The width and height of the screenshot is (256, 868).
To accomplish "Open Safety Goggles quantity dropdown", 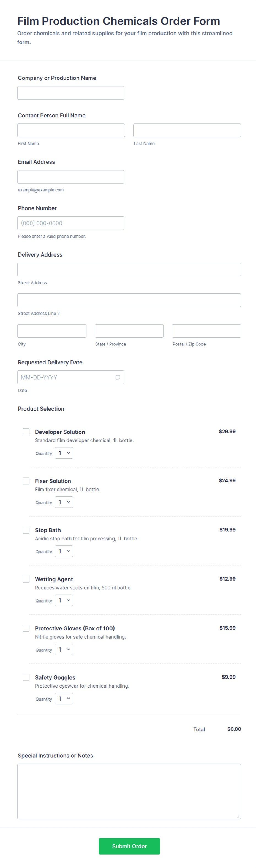I will [x=64, y=698].
